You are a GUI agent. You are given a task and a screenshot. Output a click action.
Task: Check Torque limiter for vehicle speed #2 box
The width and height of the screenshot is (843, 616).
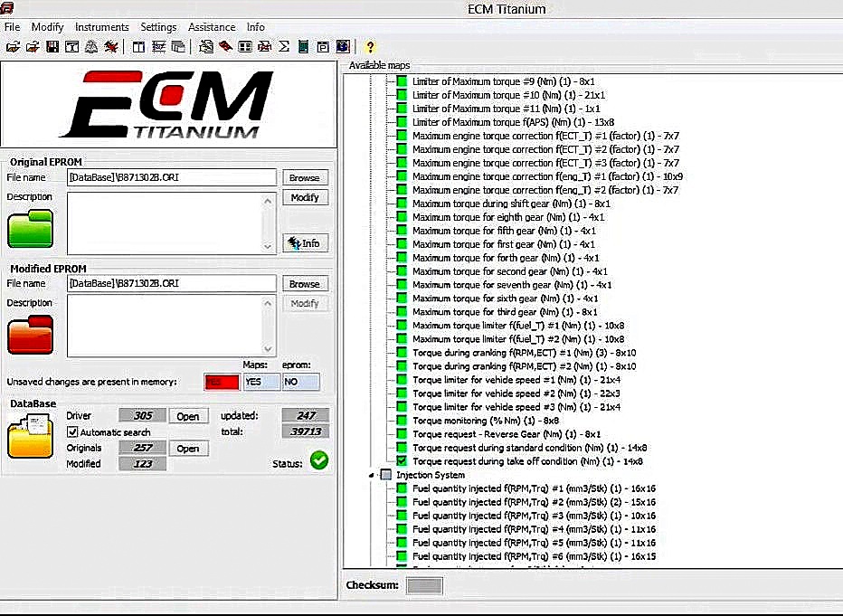(402, 393)
